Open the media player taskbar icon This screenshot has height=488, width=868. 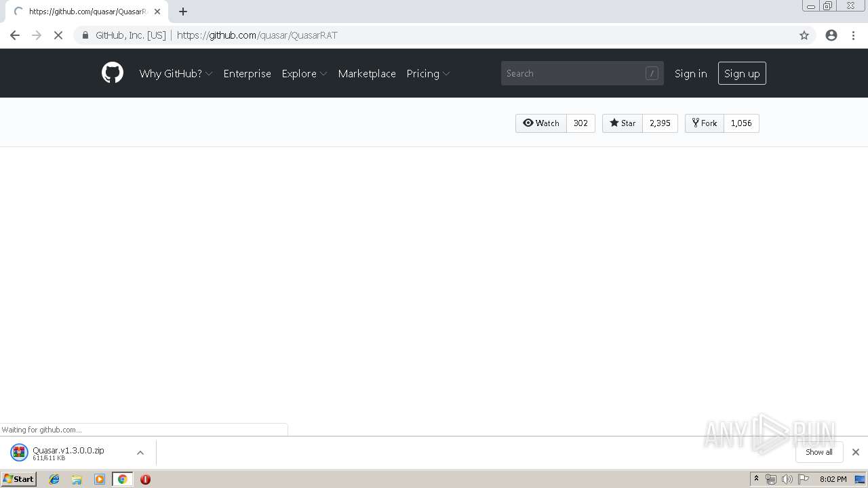pyautogui.click(x=100, y=479)
